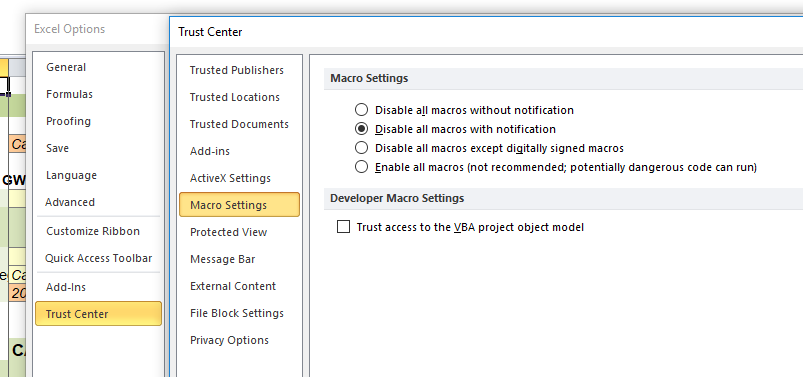Screen dimensions: 803x377
Task: Open Quick Access Toolbar options
Action: (98, 258)
